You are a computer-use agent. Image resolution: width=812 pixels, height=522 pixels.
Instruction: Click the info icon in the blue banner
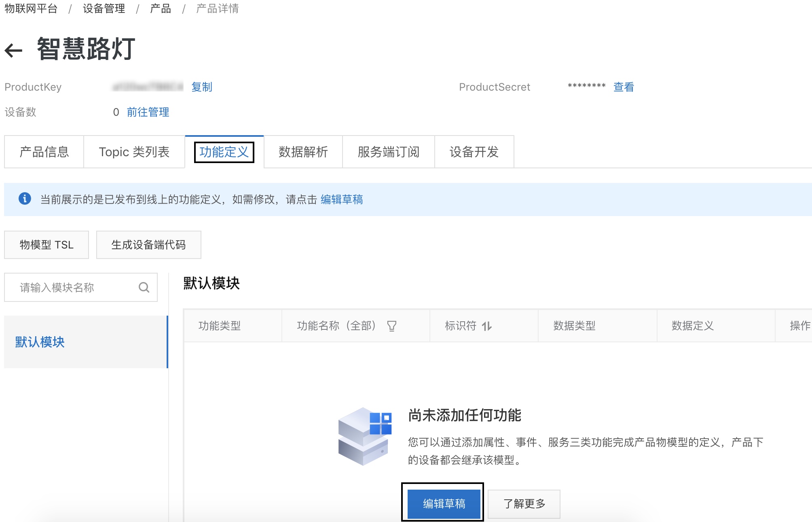[x=25, y=199]
